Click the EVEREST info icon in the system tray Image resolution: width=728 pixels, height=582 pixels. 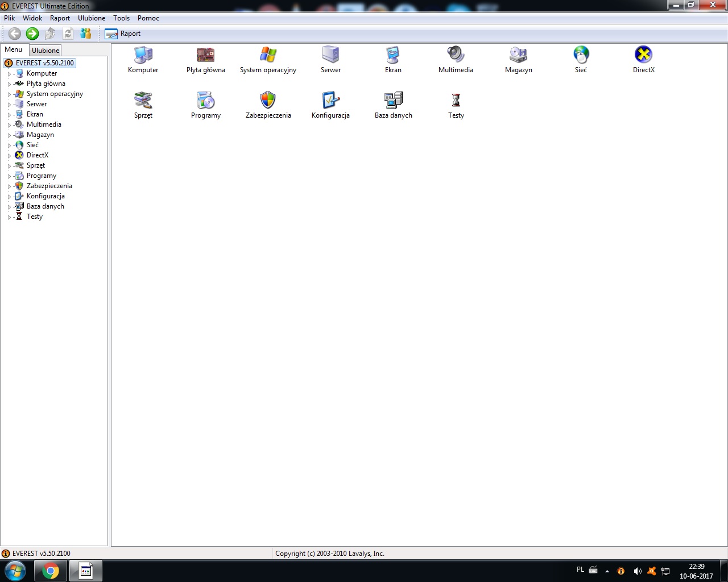pos(621,571)
